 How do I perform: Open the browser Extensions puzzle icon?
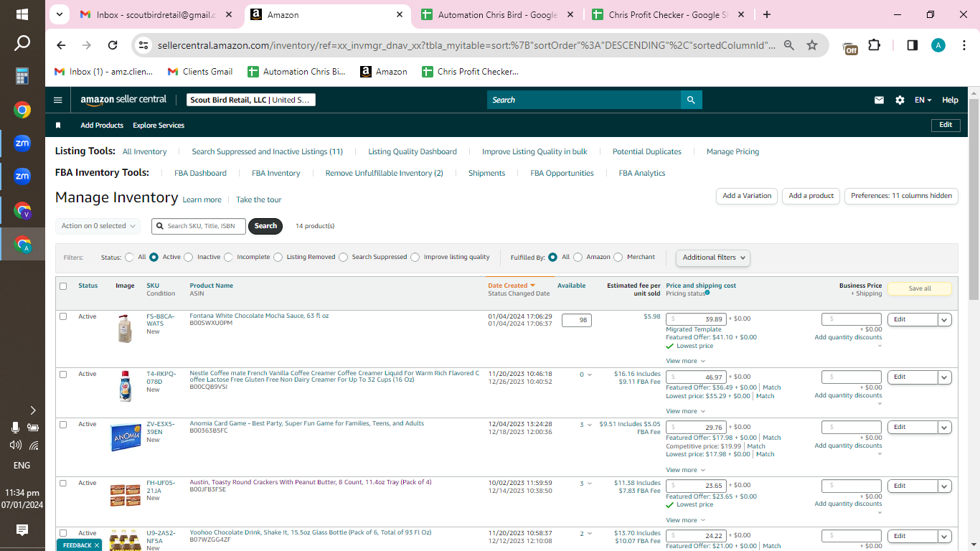(874, 45)
